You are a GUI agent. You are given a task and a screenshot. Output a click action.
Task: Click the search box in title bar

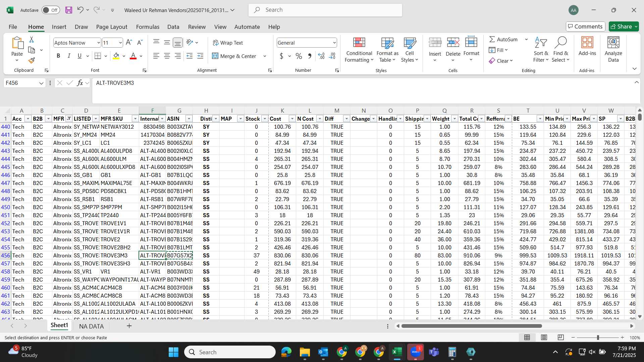pos(325,10)
